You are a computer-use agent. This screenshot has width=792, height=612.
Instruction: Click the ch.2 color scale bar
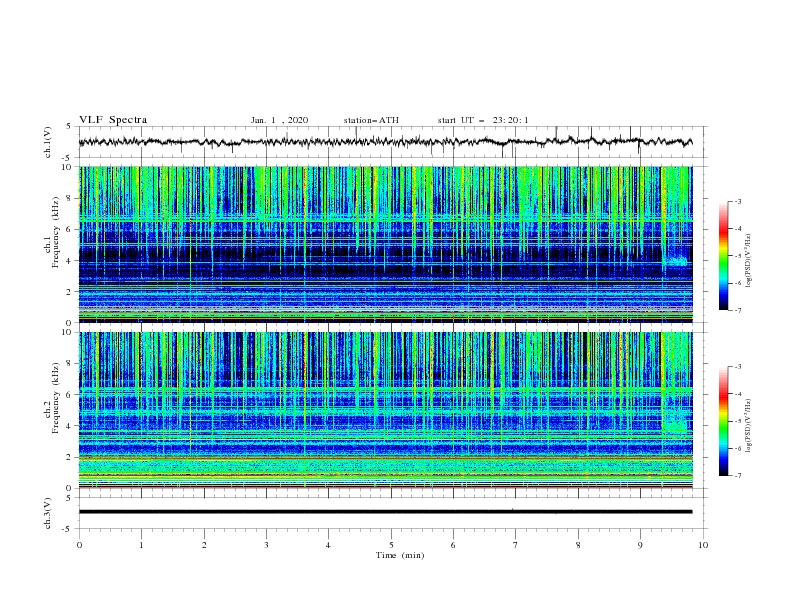point(723,421)
